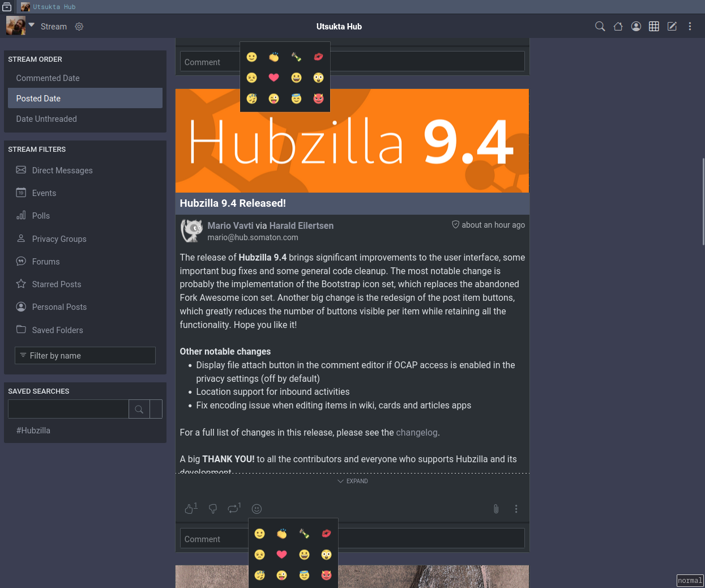This screenshot has width=705, height=588.
Task: Compose a new post with pencil icon
Action: click(x=672, y=27)
